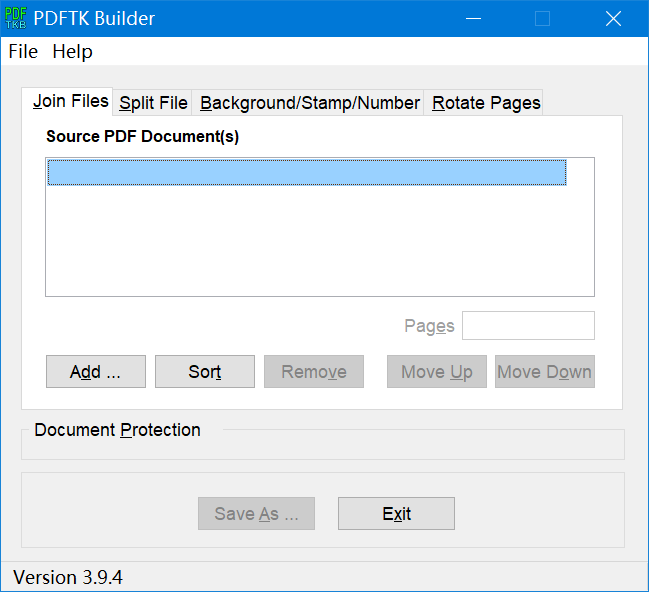Click the Remove button

pyautogui.click(x=314, y=371)
